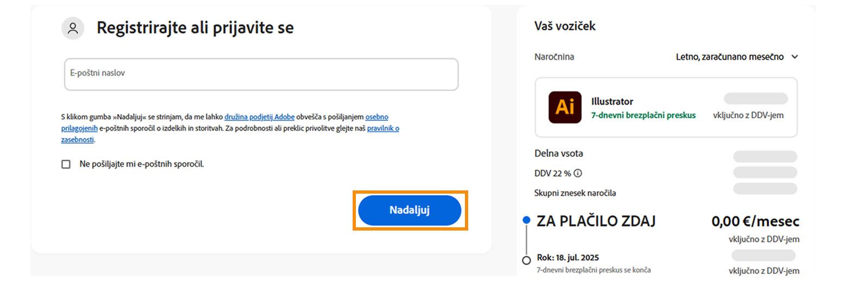Click the 0,00 €/mesec price amount
This screenshot has height=281, width=868.
755,221
